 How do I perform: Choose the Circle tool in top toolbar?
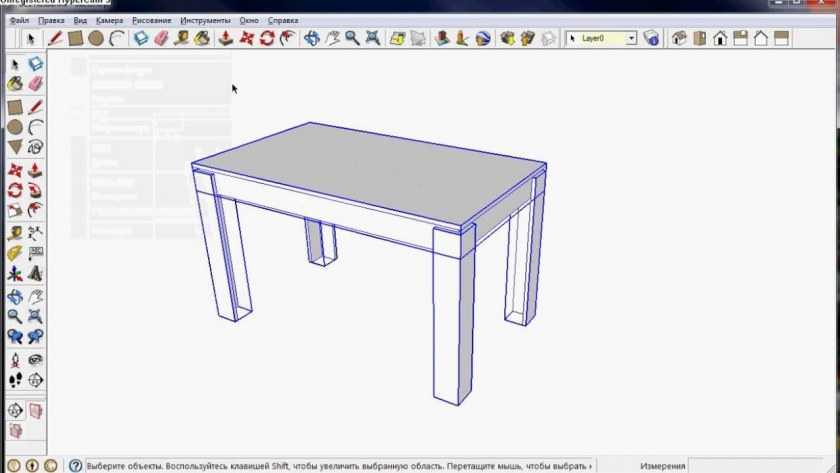(x=96, y=39)
